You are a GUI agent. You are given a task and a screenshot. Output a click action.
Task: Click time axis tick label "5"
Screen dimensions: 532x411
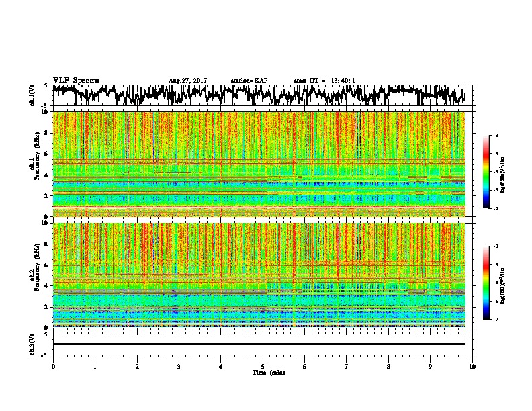click(x=263, y=367)
